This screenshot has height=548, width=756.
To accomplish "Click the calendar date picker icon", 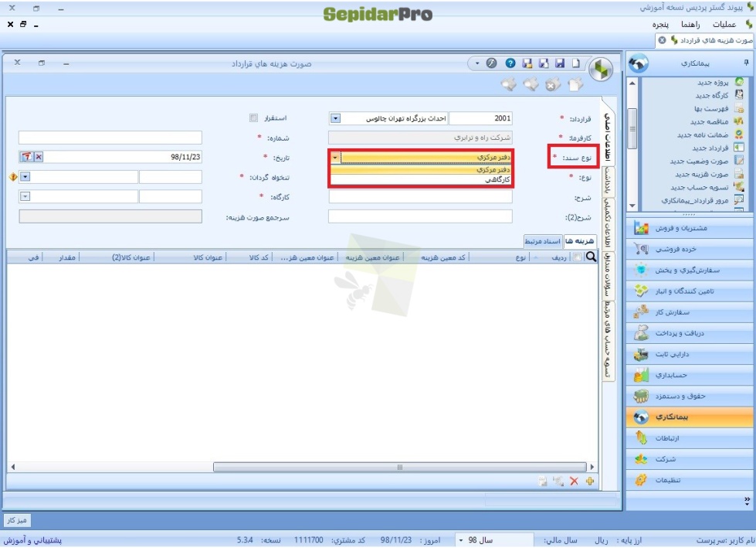I will pyautogui.click(x=26, y=157).
